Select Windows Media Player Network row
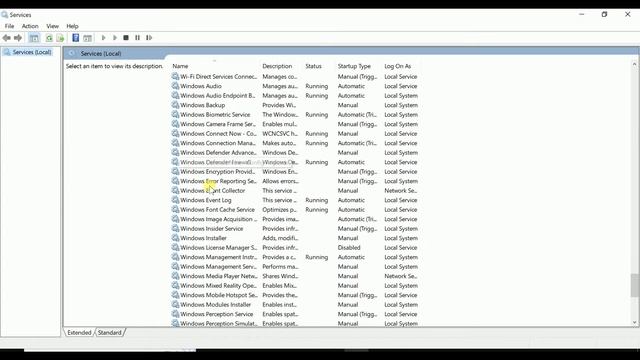 click(296, 276)
